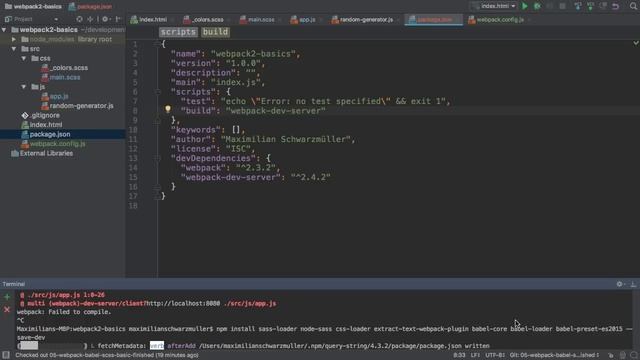Click the scripts breadcrumb
This screenshot has width=640, height=360.
pyautogui.click(x=178, y=32)
